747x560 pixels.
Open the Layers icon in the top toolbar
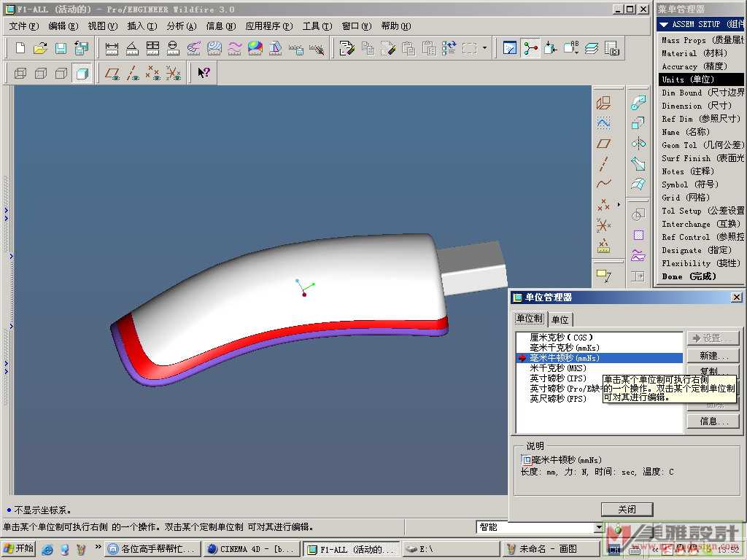[x=591, y=48]
